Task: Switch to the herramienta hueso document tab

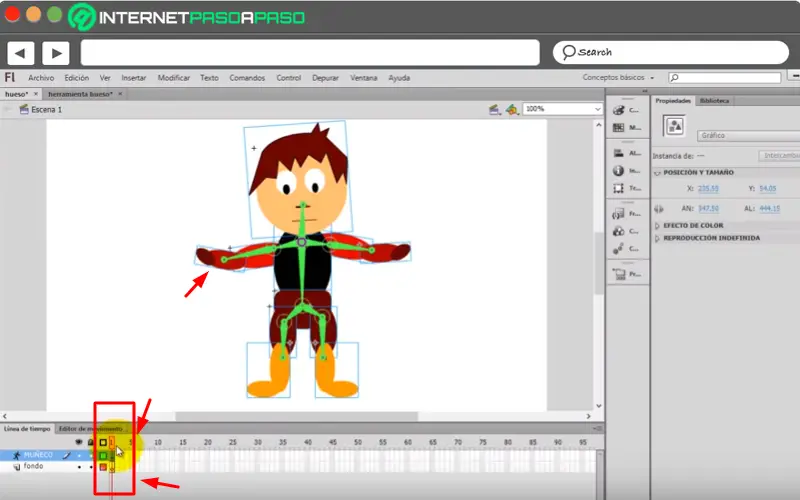Action: pyautogui.click(x=80, y=94)
